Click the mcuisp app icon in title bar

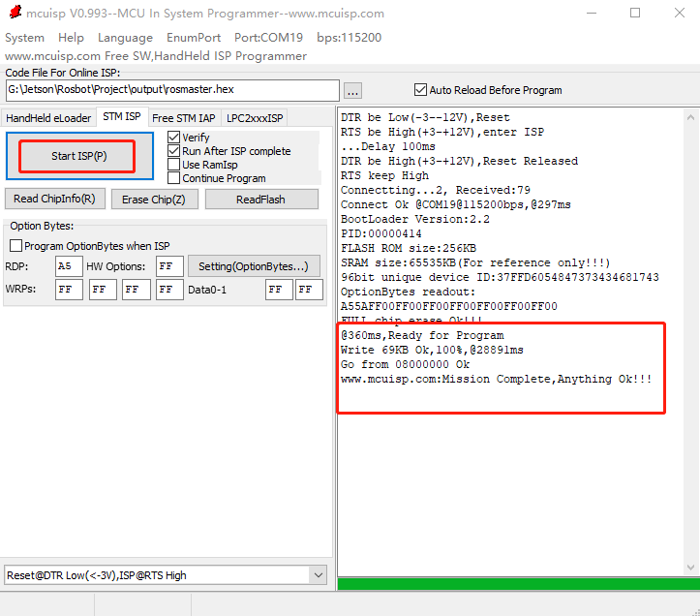coord(14,14)
